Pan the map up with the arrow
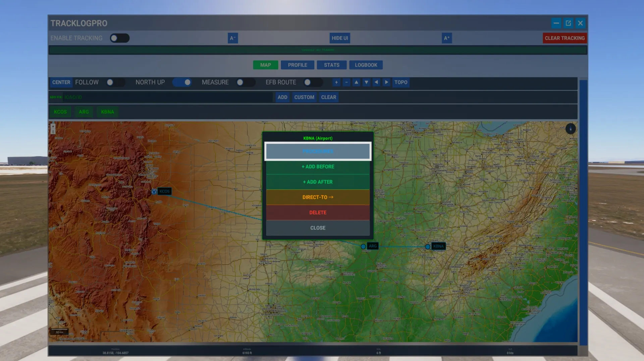Screen dimensions: 644x361 [356, 82]
